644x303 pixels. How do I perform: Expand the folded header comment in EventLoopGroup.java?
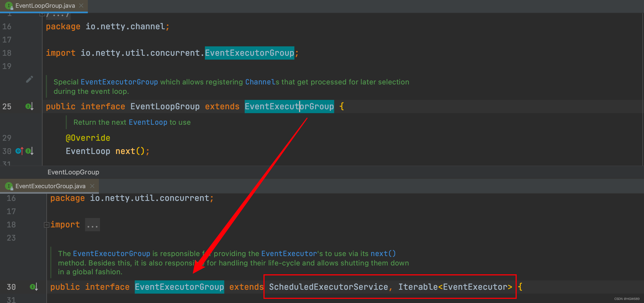[42, 14]
